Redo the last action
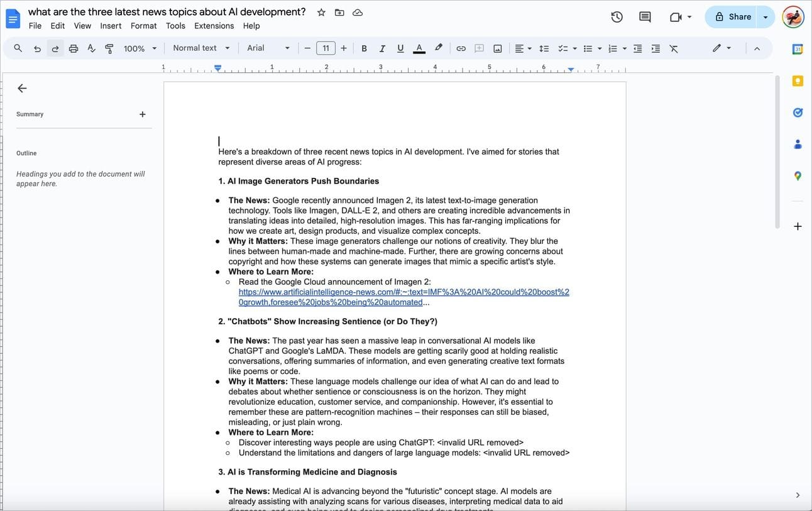Screen dimensions: 812x511 pos(55,48)
